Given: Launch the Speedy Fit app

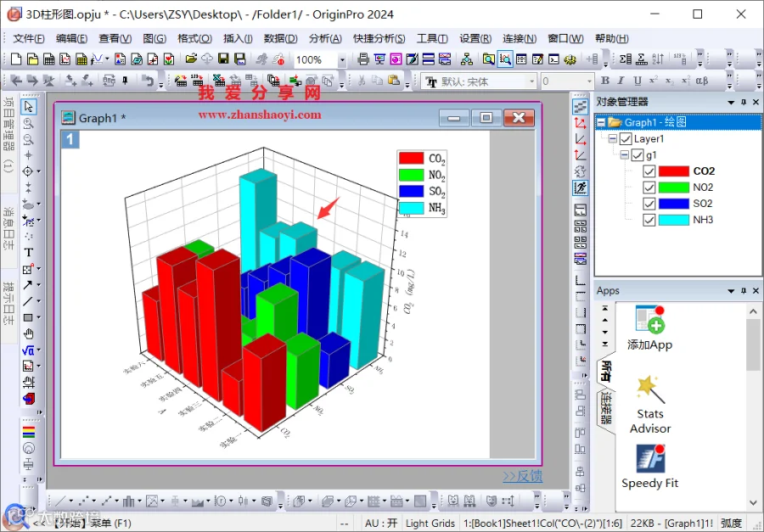Looking at the screenshot, I should pos(650,467).
